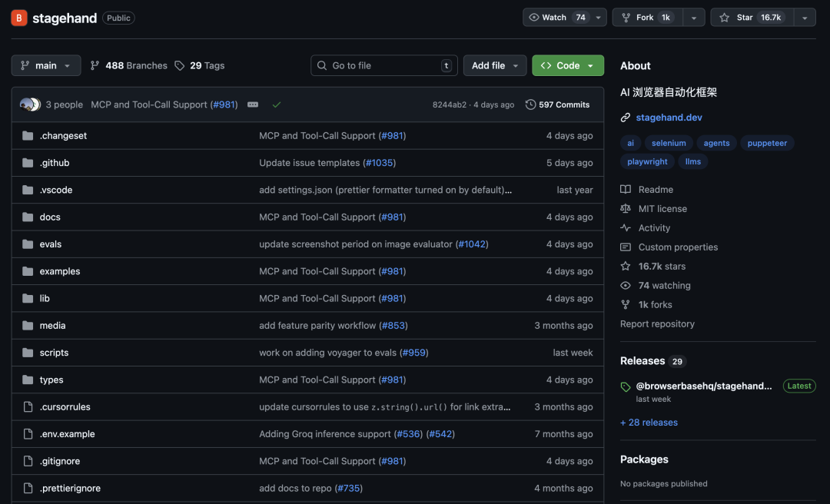Open the Add file dropdown
Image resolution: width=830 pixels, height=504 pixels.
click(x=495, y=65)
